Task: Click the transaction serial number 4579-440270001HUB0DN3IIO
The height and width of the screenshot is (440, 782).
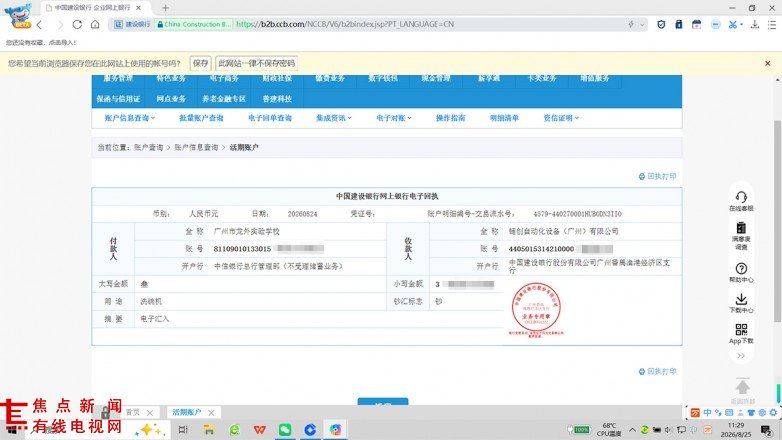Action: coord(578,214)
